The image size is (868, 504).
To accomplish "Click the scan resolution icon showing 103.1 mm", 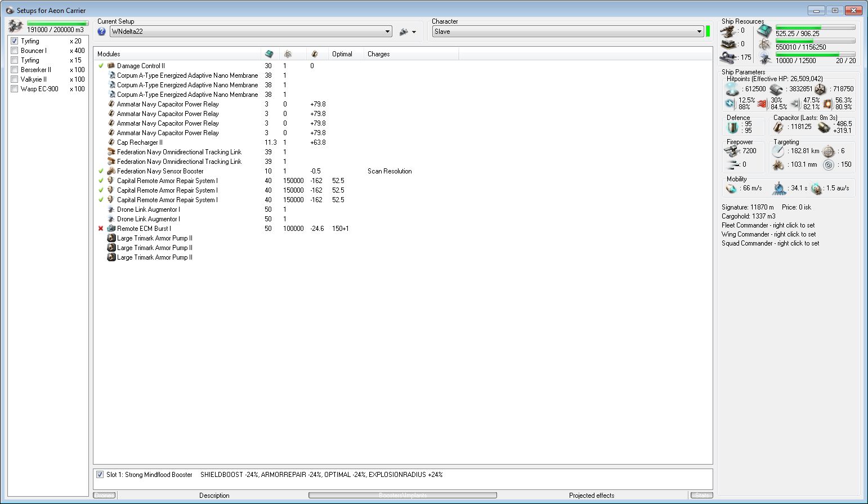I will click(778, 165).
